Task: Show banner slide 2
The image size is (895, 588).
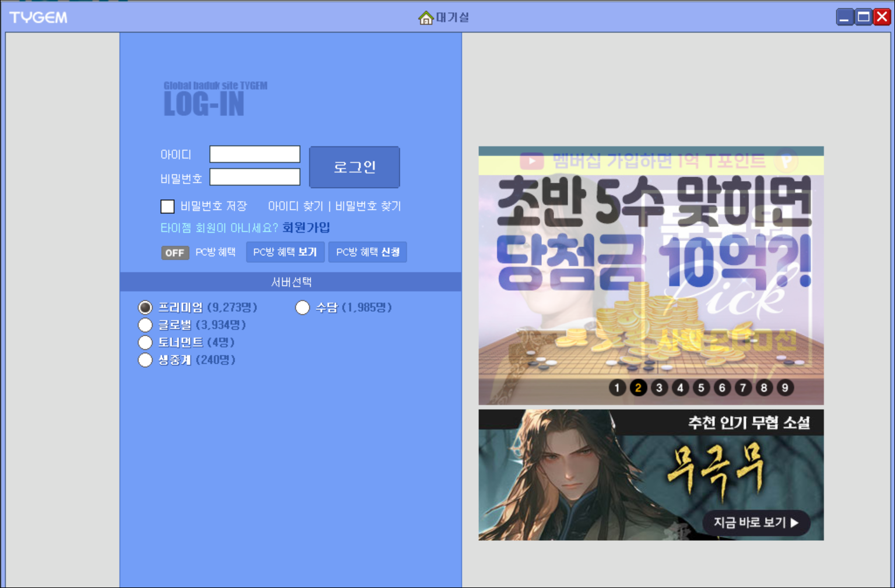Action: 638,388
